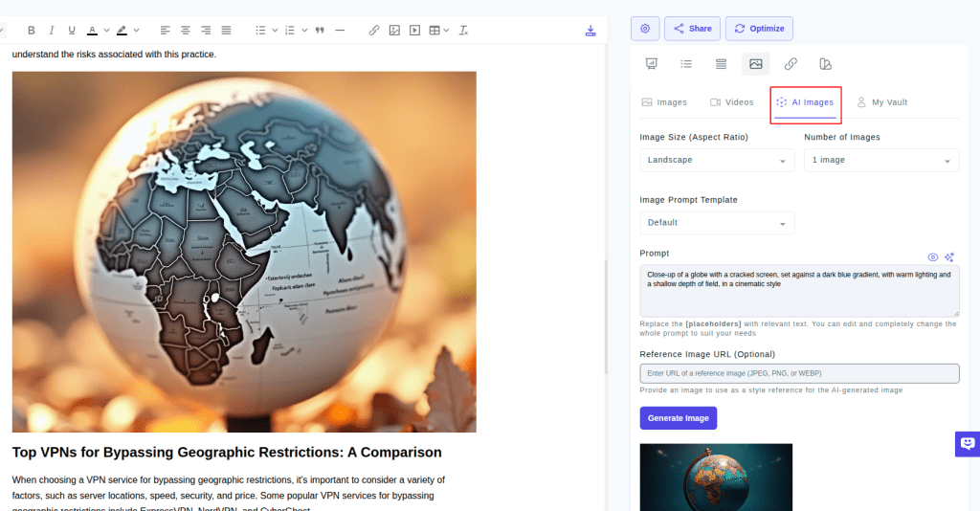
Task: Insert a hyperlink from the editor toolbar
Action: coord(374,31)
